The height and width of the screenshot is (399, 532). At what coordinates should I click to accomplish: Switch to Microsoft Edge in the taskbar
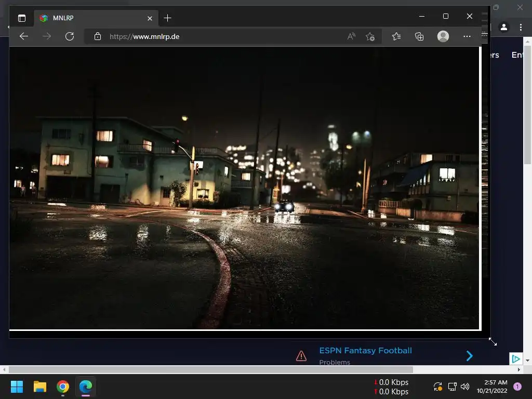click(86, 387)
